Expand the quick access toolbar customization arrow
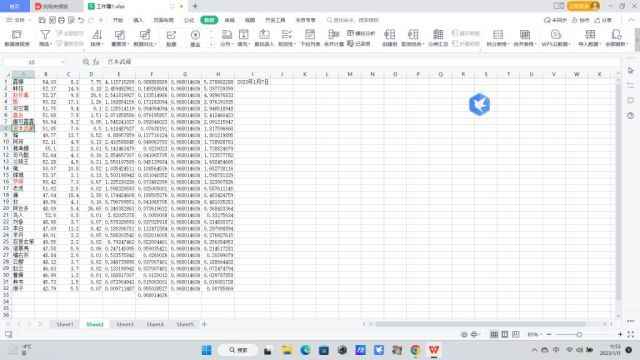 click(x=100, y=20)
